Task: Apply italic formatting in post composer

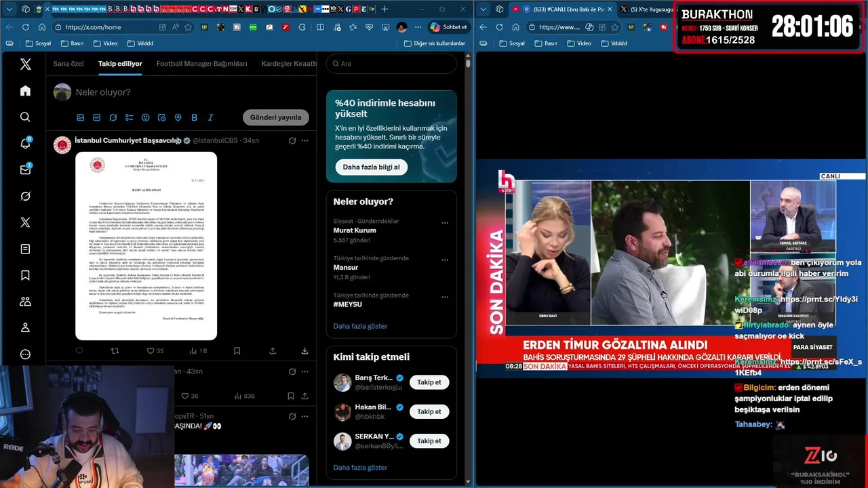Action: [x=210, y=117]
